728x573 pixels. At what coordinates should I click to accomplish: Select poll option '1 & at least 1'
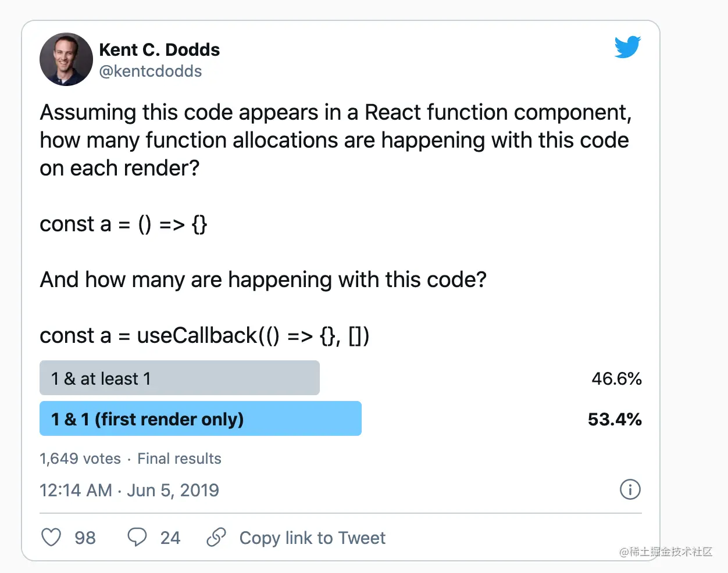(180, 378)
